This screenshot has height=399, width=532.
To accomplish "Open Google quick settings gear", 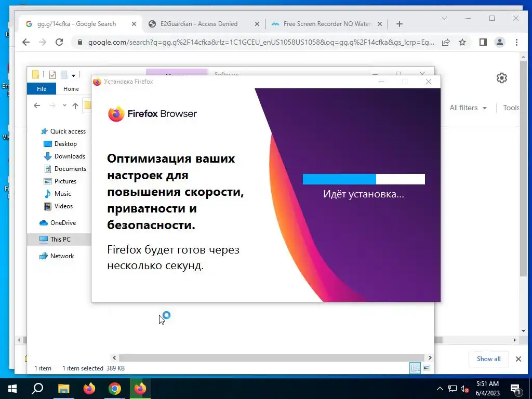I will 502,78.
